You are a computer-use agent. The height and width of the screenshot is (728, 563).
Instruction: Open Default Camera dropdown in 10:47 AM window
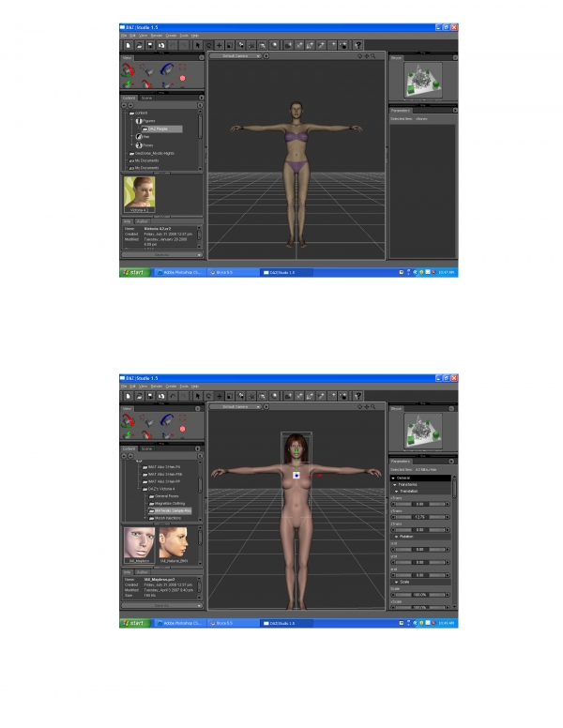(236, 56)
